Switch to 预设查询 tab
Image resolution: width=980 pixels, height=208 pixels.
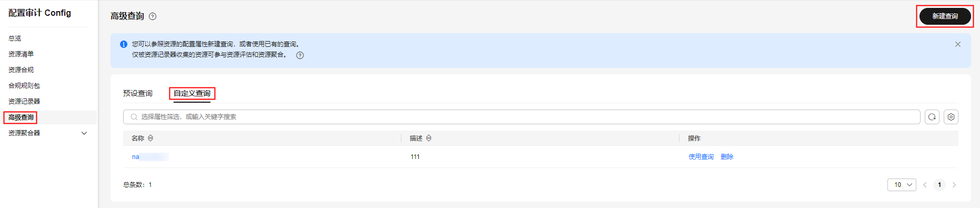click(138, 93)
